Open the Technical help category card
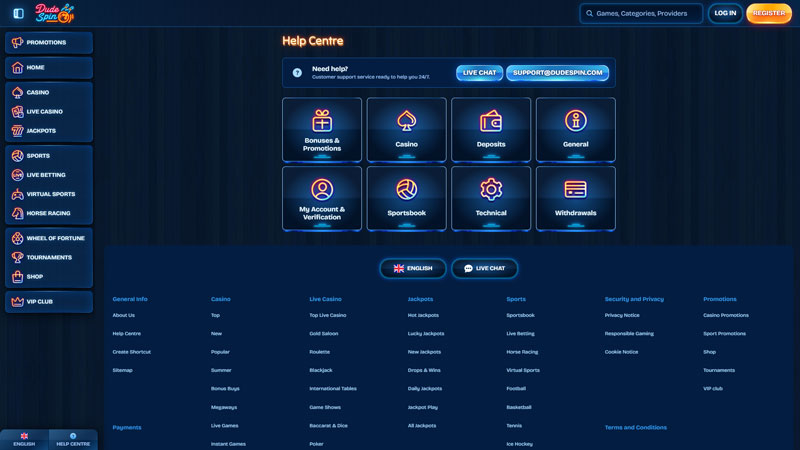The width and height of the screenshot is (800, 450). point(491,198)
